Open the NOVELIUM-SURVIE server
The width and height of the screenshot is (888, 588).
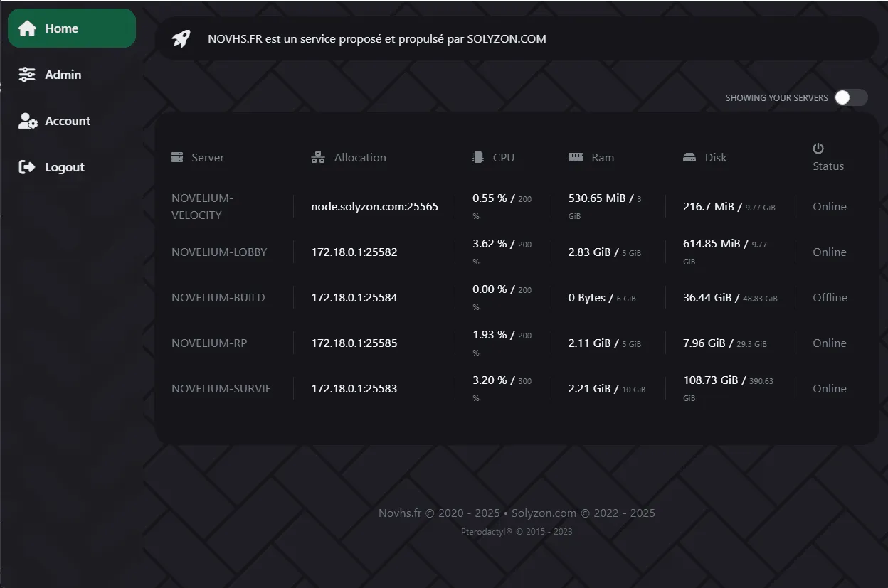tap(221, 388)
